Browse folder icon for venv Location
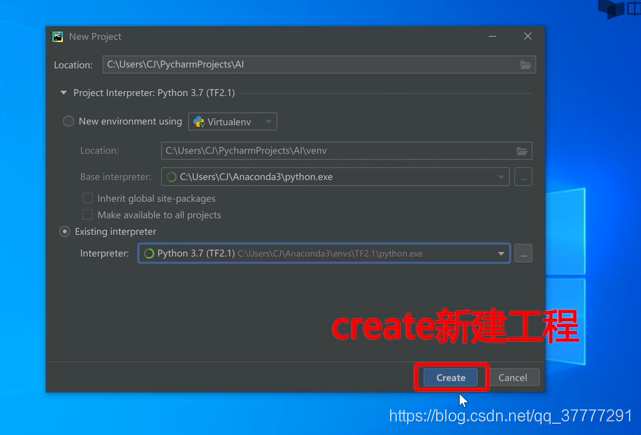The image size is (641, 435). [522, 151]
